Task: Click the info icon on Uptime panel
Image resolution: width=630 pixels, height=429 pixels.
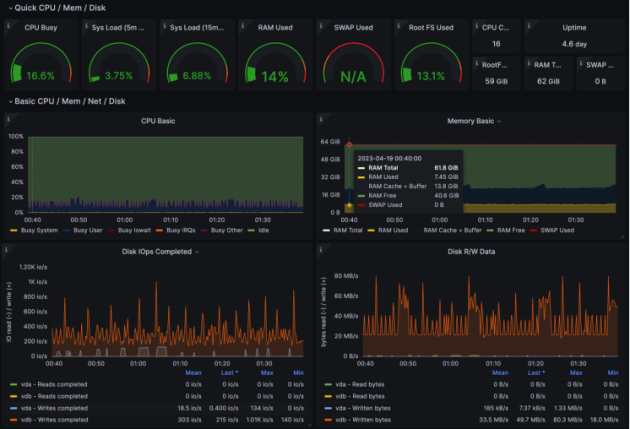Action: [x=529, y=24]
